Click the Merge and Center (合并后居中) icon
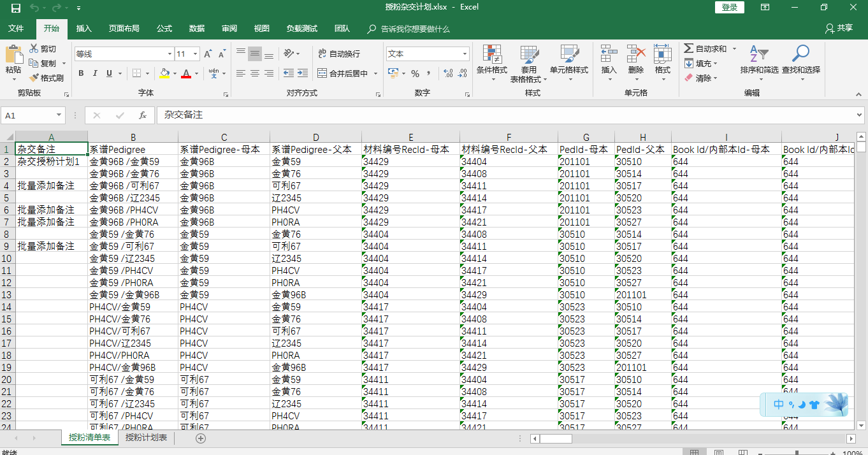Image resolution: width=868 pixels, height=455 pixels. click(322, 73)
